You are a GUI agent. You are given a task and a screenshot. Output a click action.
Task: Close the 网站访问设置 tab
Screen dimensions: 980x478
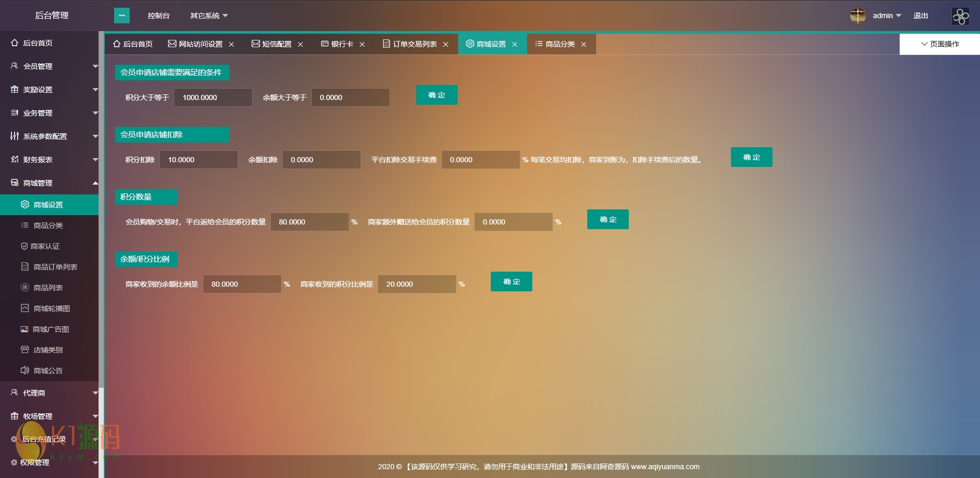point(231,45)
